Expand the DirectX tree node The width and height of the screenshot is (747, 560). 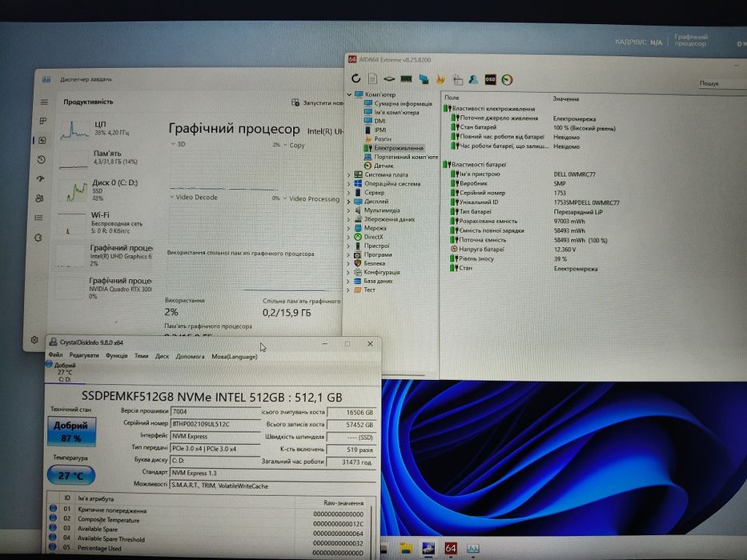(x=348, y=237)
